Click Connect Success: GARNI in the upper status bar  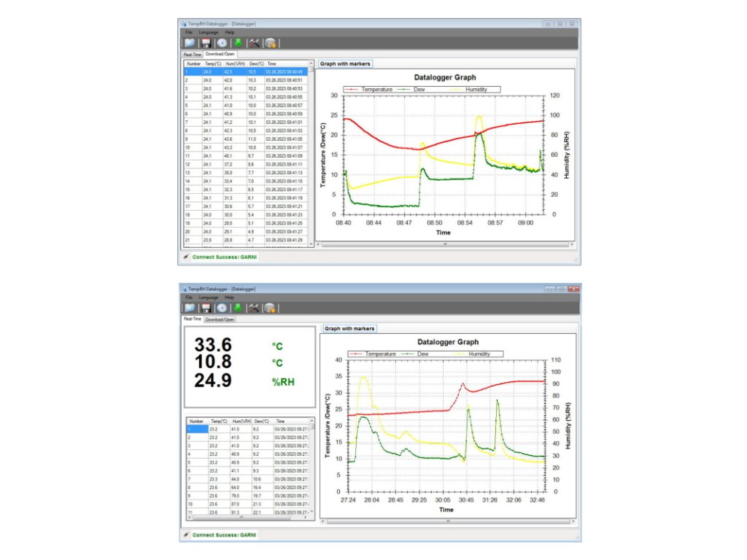tap(225, 257)
